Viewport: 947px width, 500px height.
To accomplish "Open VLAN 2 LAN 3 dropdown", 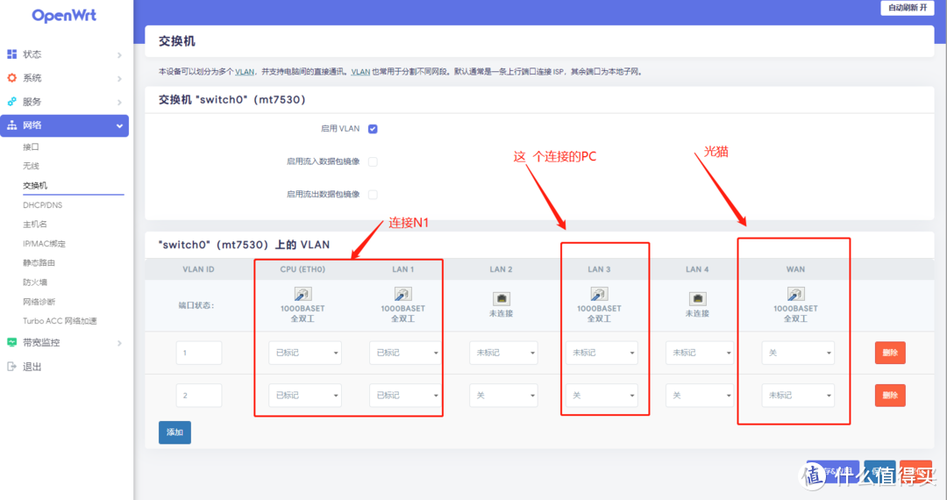I will coord(602,396).
